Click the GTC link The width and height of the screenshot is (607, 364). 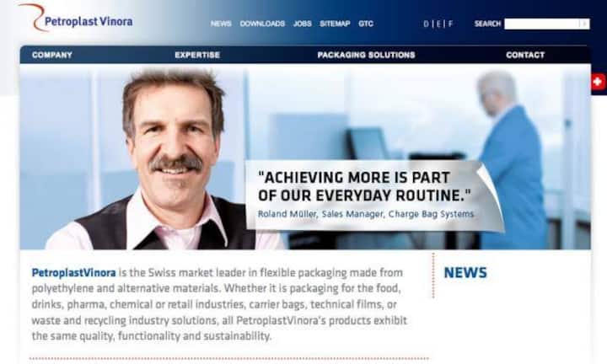point(366,24)
